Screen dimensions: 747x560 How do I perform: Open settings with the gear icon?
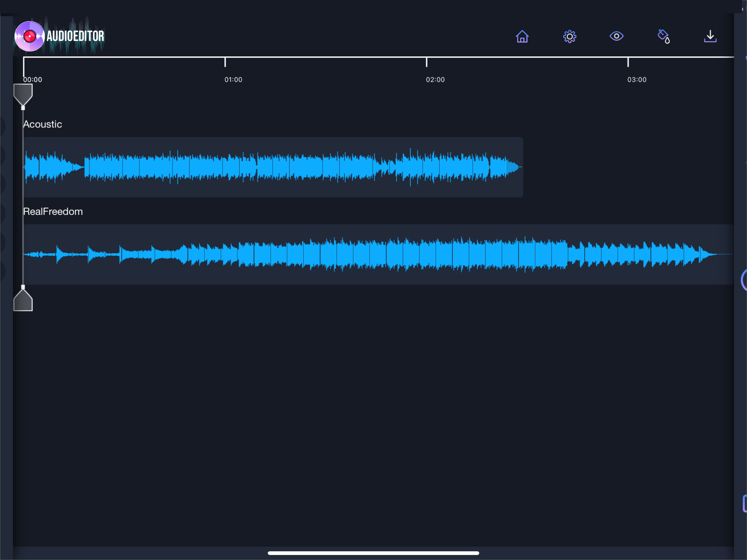569,36
